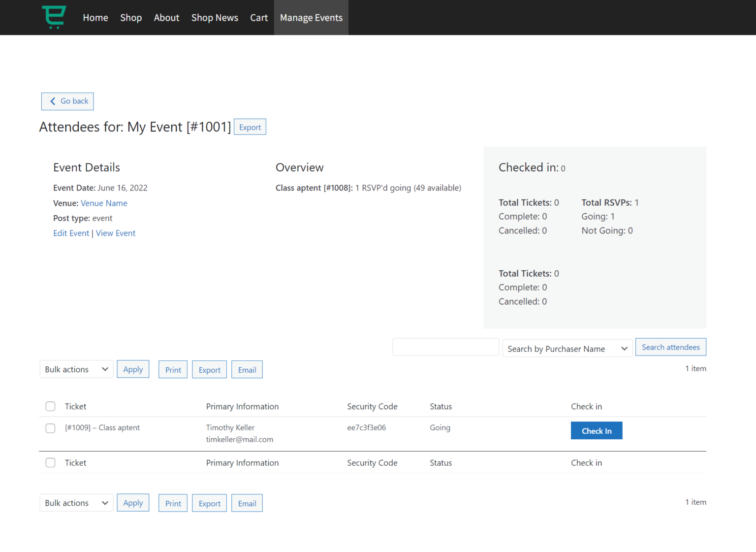Click the shopping cart site logo

[x=54, y=17]
